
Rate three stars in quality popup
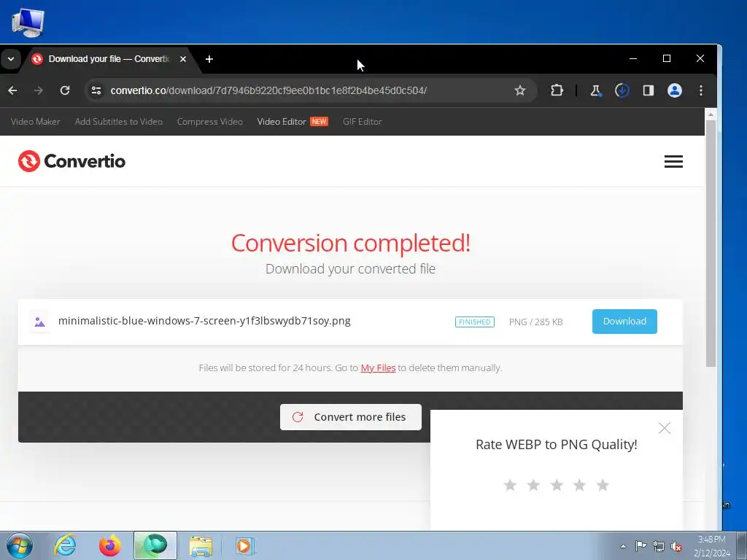coord(557,485)
